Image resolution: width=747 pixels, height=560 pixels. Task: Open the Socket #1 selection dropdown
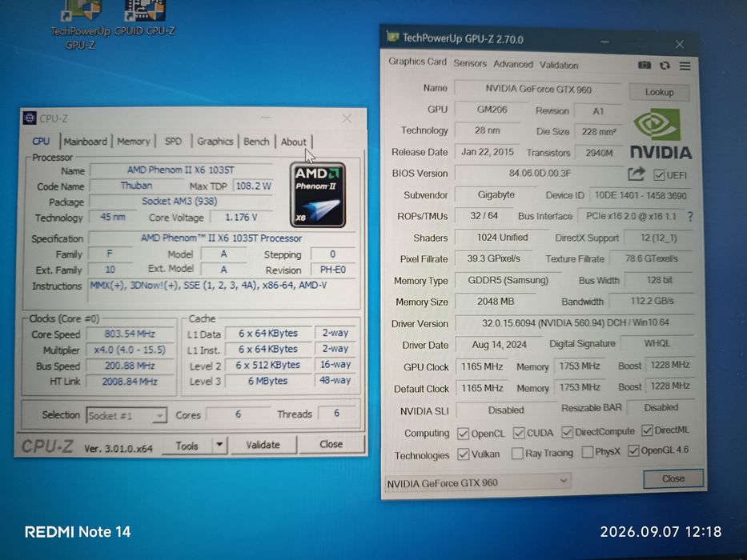pyautogui.click(x=127, y=415)
